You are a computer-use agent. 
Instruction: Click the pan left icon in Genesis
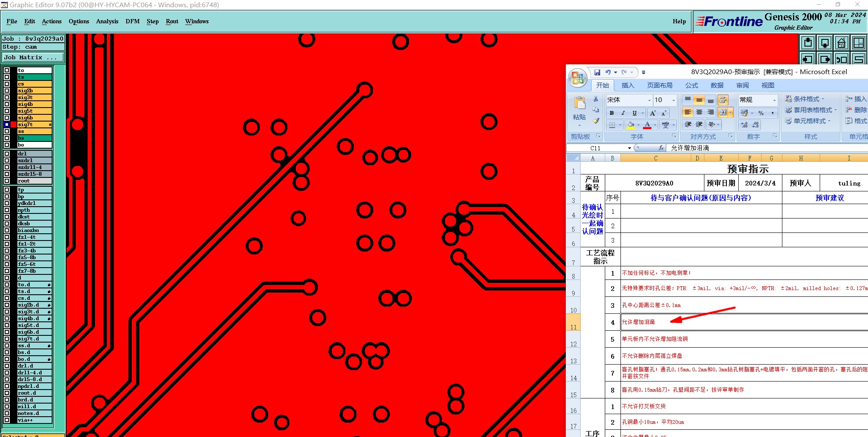(808, 59)
